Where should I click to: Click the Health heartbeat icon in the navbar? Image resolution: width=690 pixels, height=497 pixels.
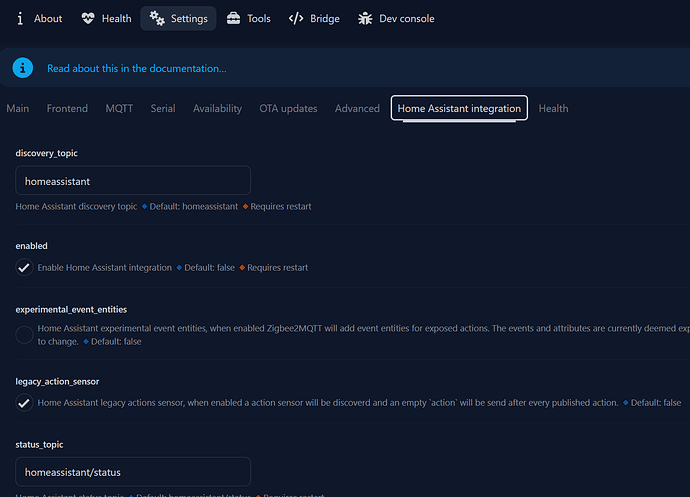(x=88, y=18)
